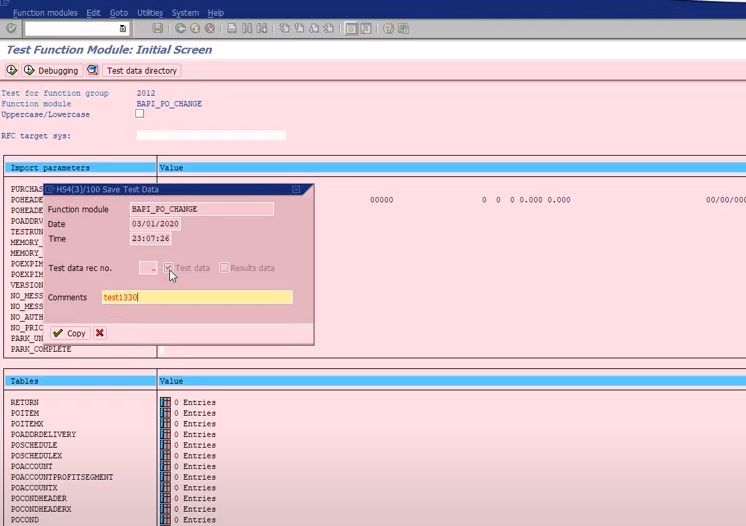
Task: Open the Utilities menu
Action: point(150,13)
